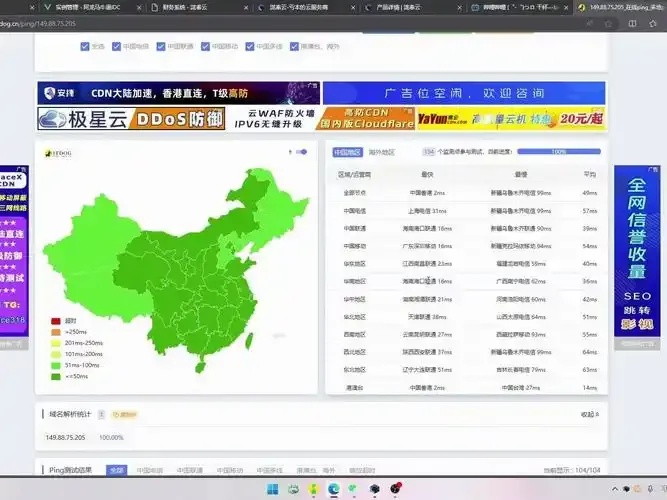Click the 51ms-100ms legend color swatch
Viewport: 667px width, 500px height.
coord(56,365)
